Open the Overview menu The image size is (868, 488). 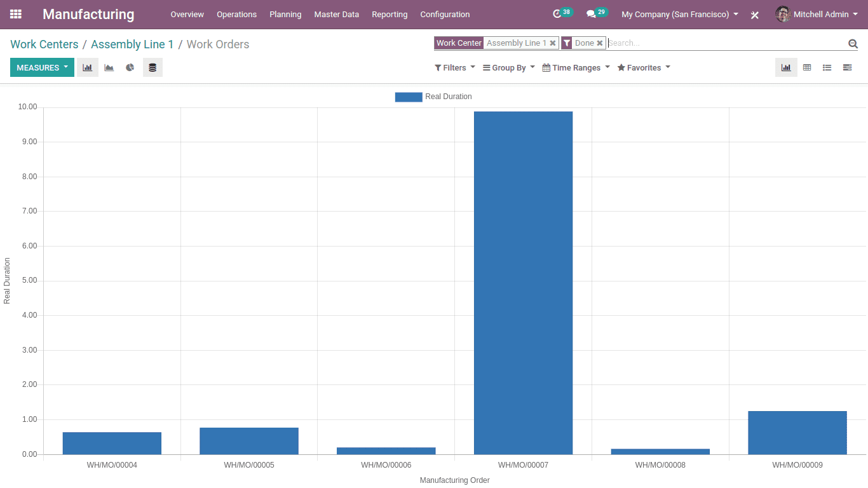coord(187,14)
